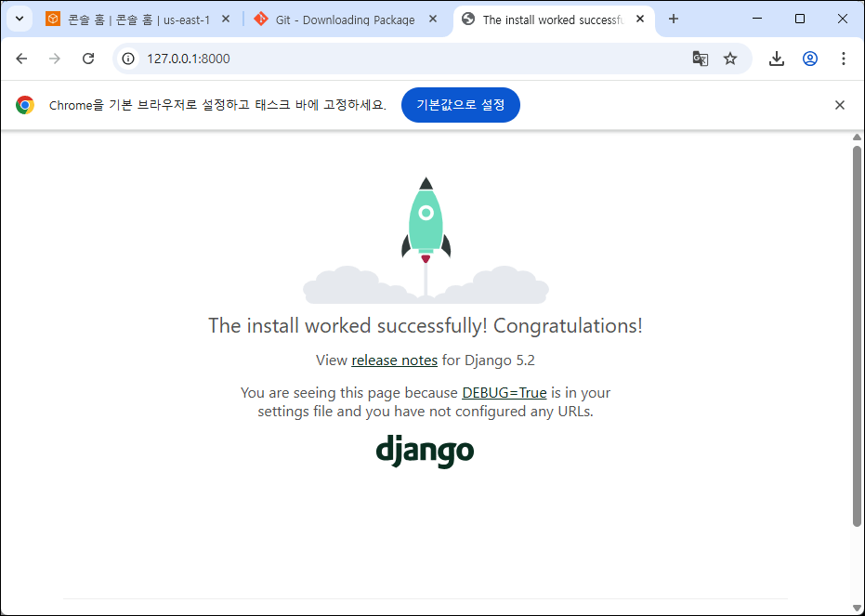Click the AWS console favicon on first tab

click(x=53, y=19)
